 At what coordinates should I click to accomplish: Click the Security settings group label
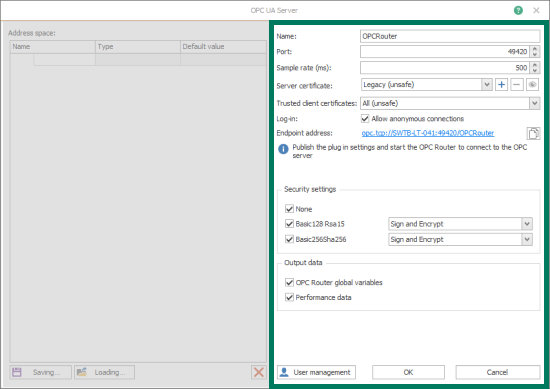(x=310, y=189)
